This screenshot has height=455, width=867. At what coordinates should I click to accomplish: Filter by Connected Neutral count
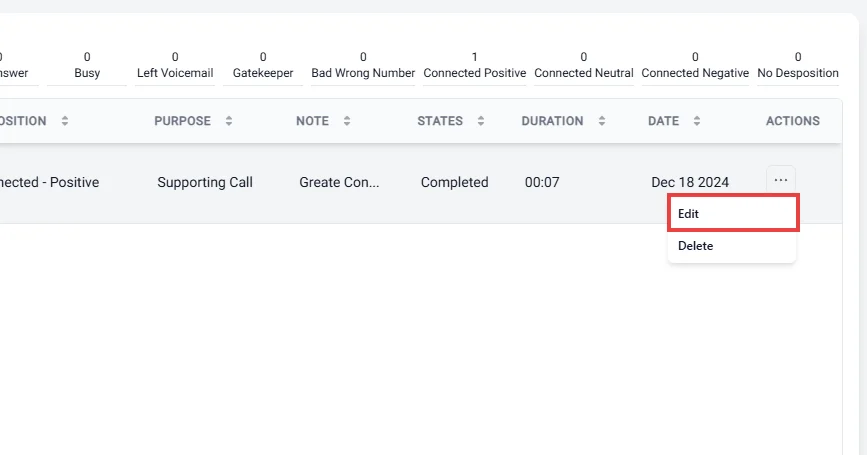583,65
